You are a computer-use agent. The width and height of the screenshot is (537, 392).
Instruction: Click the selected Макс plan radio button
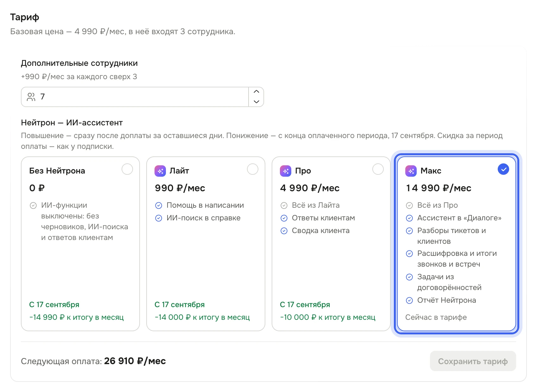click(x=503, y=169)
